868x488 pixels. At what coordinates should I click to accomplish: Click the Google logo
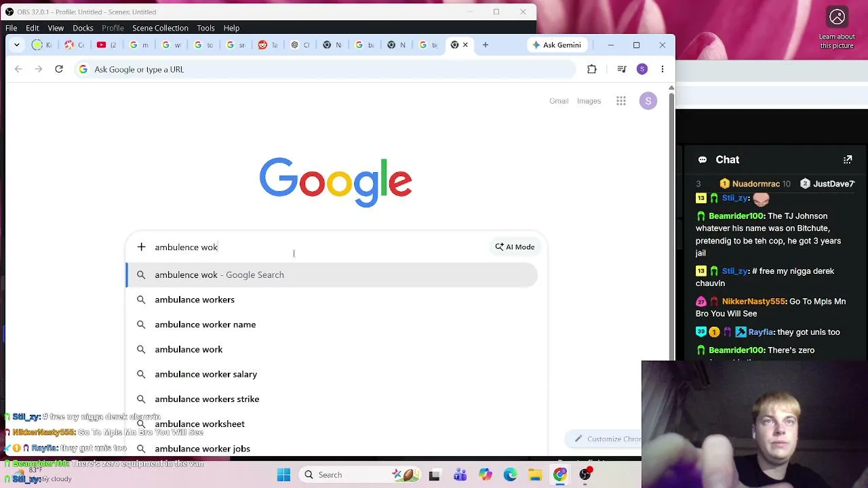click(336, 182)
